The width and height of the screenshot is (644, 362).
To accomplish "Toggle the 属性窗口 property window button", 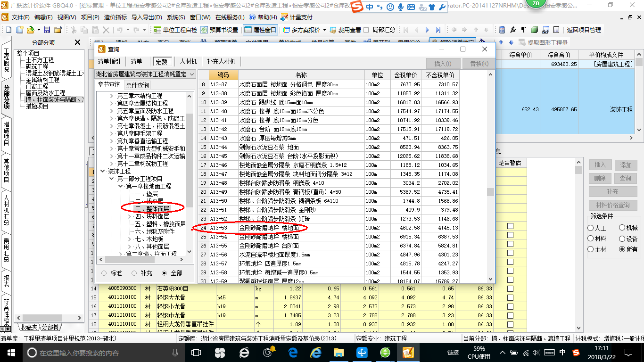I will pos(260,30).
